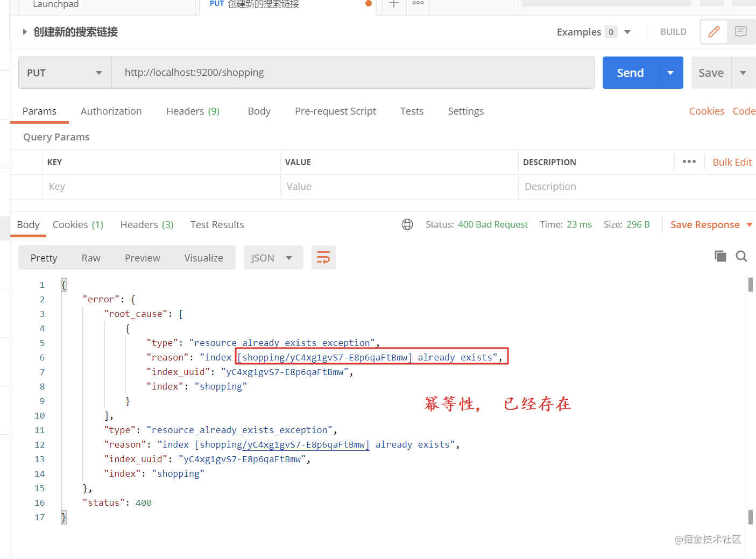Click the Bulk Edit link

[x=732, y=162]
